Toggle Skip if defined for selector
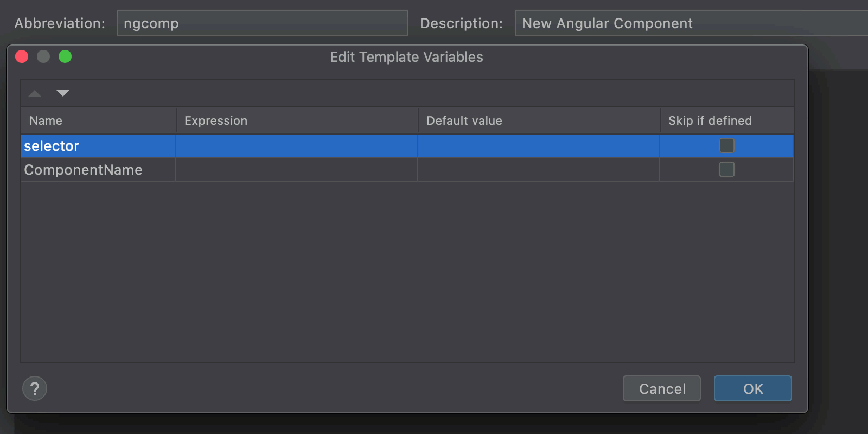This screenshot has width=868, height=434. 726,145
